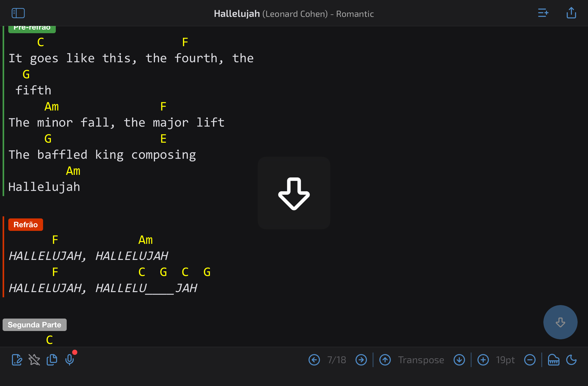Increase font size with plus button
This screenshot has width=588, height=386.
[x=483, y=360]
